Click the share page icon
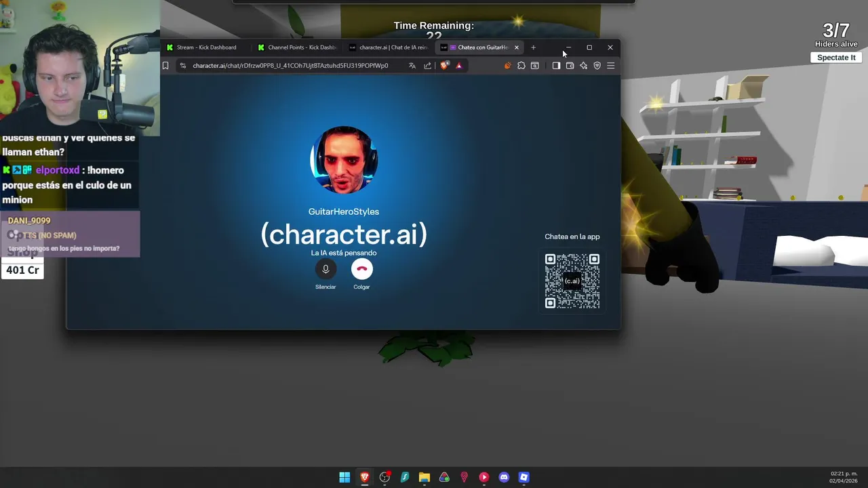The width and height of the screenshot is (868, 488). [428, 66]
